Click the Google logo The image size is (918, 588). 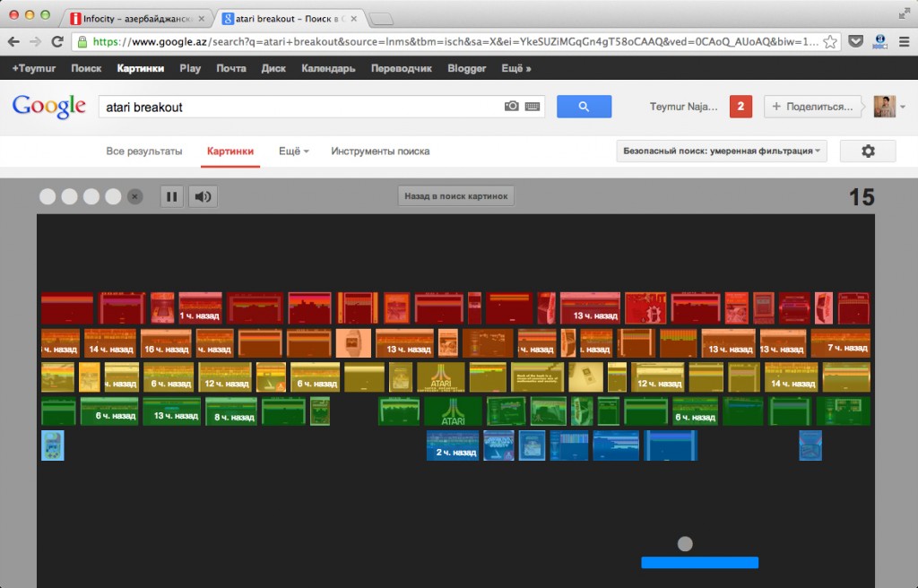[49, 106]
